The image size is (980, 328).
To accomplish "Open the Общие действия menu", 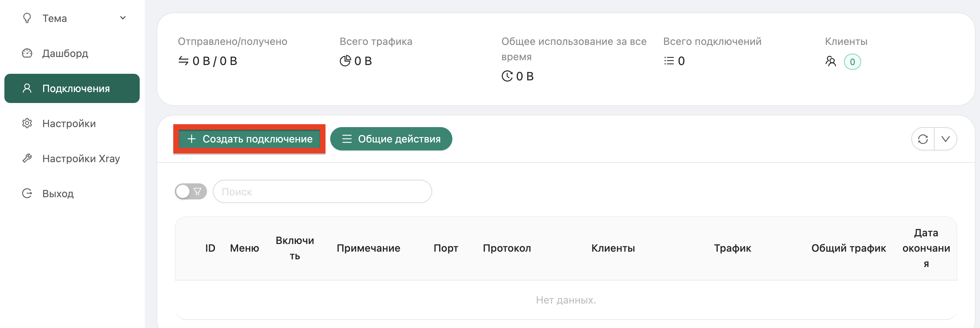I will point(391,139).
